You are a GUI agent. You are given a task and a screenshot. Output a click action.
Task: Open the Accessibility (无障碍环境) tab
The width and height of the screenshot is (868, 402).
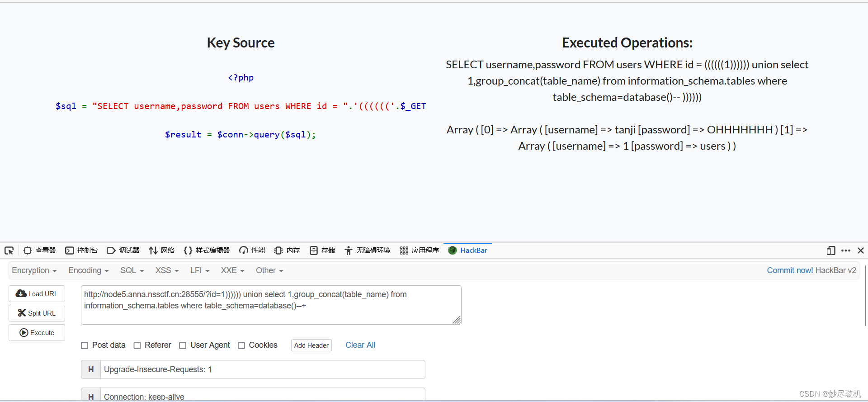pos(367,251)
